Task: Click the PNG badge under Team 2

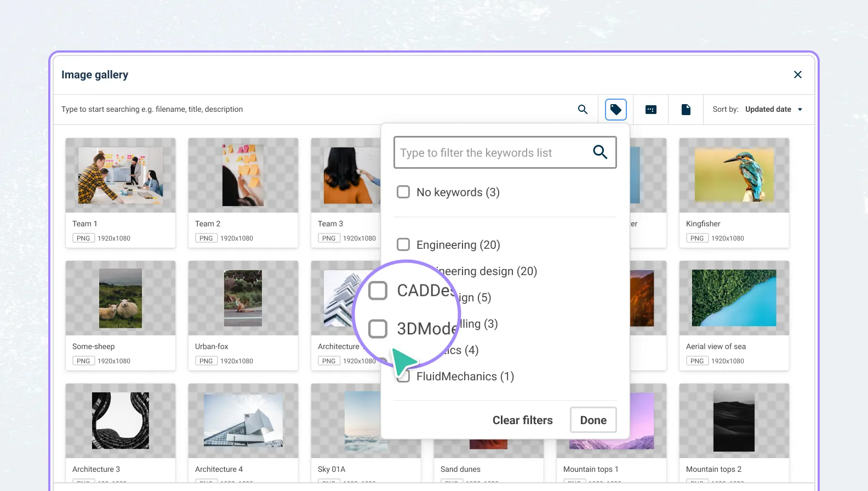Action: click(x=206, y=238)
